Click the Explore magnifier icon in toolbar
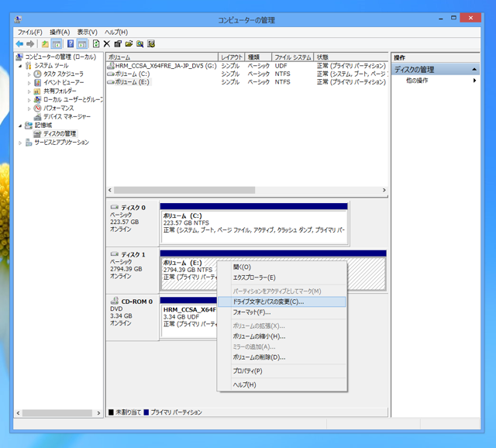 [x=139, y=44]
